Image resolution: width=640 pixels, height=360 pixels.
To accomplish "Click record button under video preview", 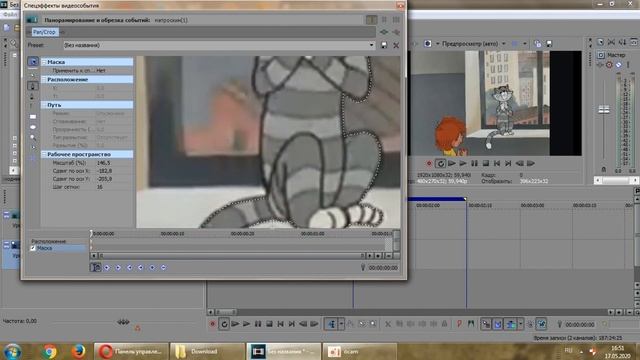I will coord(429,163).
